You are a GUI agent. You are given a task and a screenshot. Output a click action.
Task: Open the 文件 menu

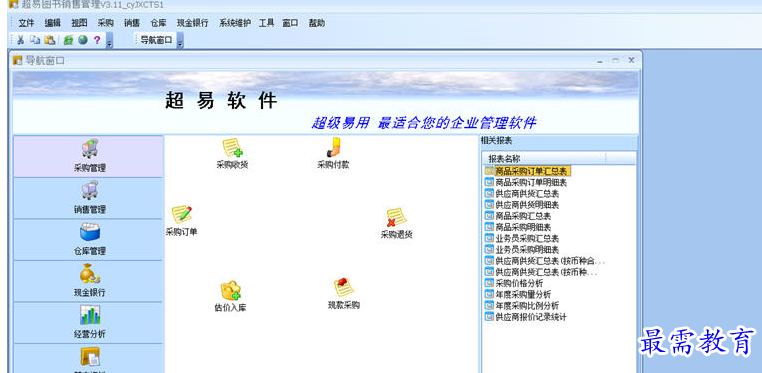[26, 23]
